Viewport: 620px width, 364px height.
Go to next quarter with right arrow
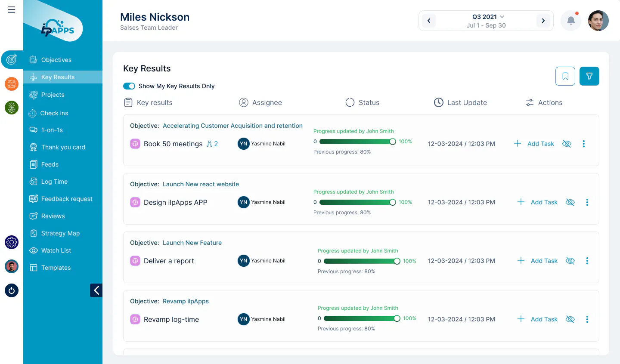[543, 21]
